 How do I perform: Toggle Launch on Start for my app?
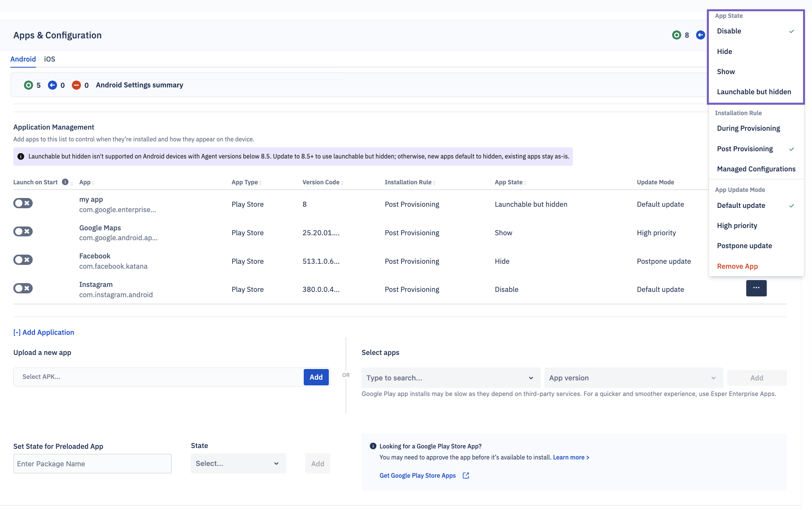(x=23, y=203)
